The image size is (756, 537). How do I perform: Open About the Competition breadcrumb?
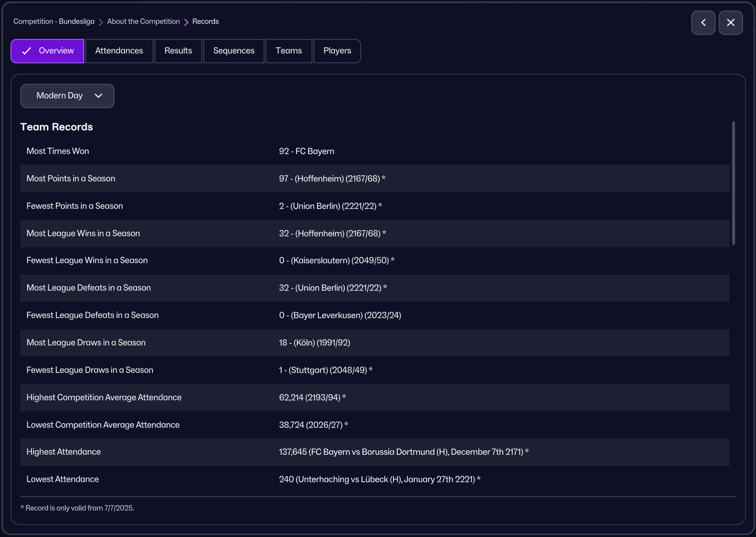point(144,21)
